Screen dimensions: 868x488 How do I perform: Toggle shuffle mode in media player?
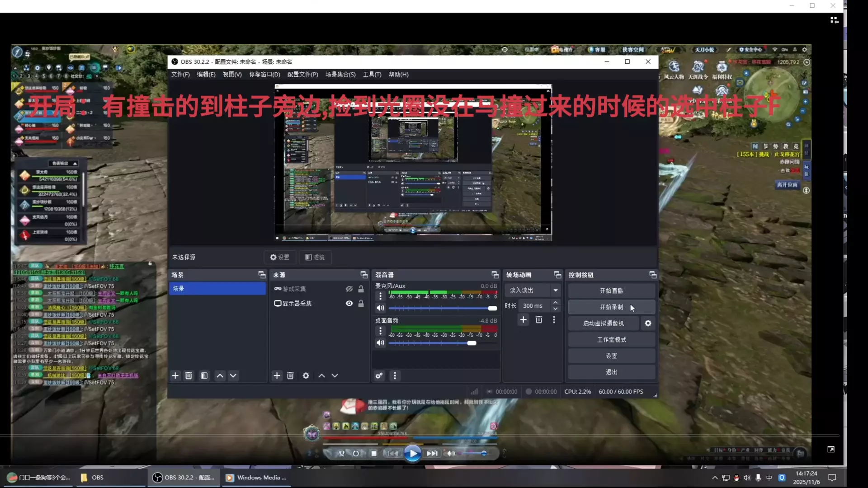(x=342, y=453)
